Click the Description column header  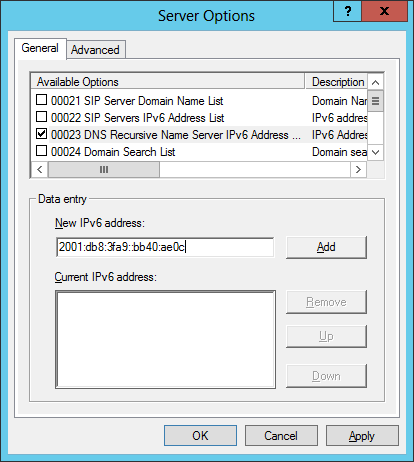(336, 82)
